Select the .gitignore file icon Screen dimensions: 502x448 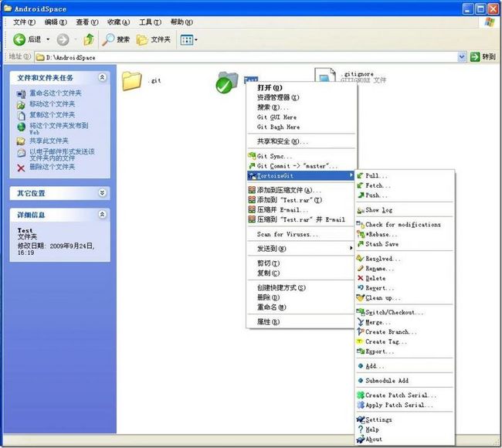tap(325, 75)
